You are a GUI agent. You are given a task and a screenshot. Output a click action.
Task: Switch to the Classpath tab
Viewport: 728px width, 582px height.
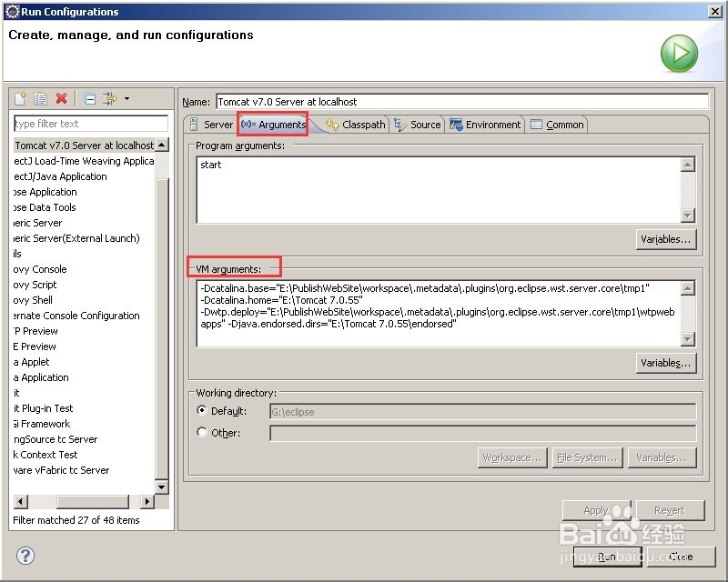pos(356,125)
